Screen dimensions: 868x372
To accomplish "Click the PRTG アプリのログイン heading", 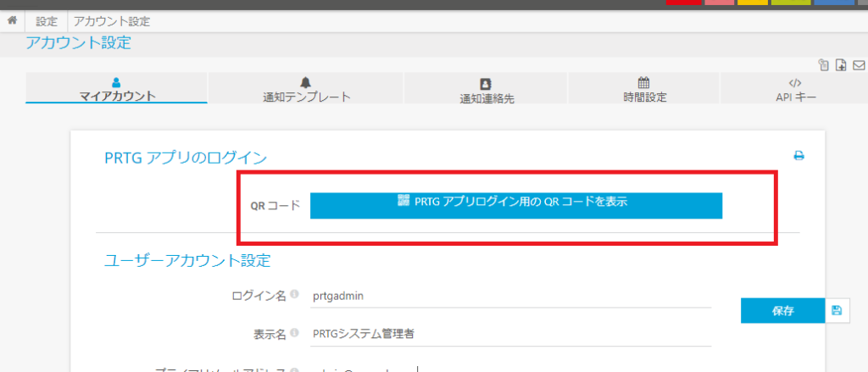I will click(186, 158).
